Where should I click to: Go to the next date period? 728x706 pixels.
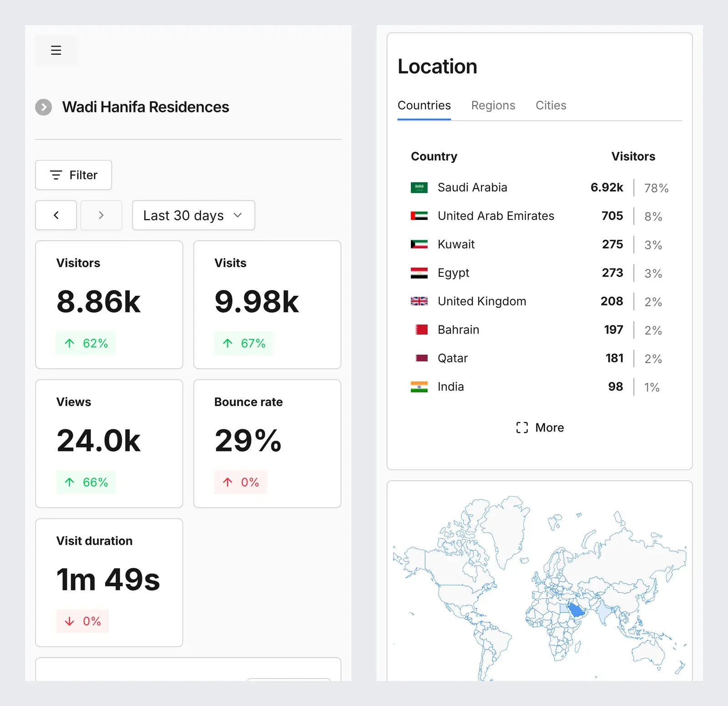coord(101,215)
